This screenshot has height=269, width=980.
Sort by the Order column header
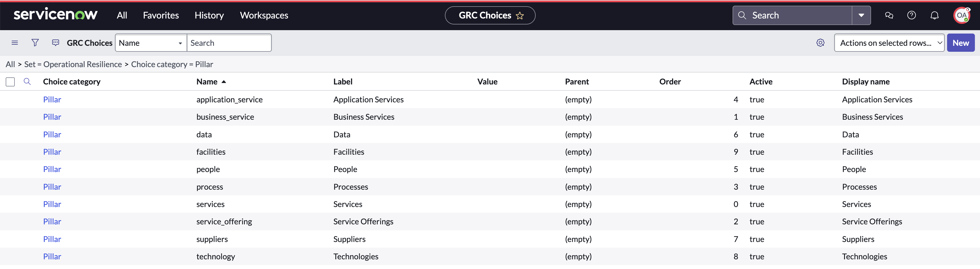tap(670, 82)
